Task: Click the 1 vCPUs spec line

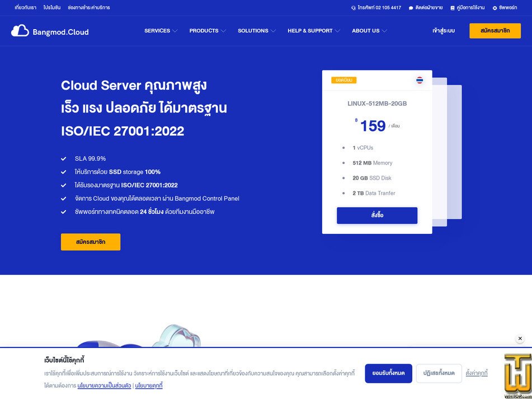Action: [x=362, y=148]
